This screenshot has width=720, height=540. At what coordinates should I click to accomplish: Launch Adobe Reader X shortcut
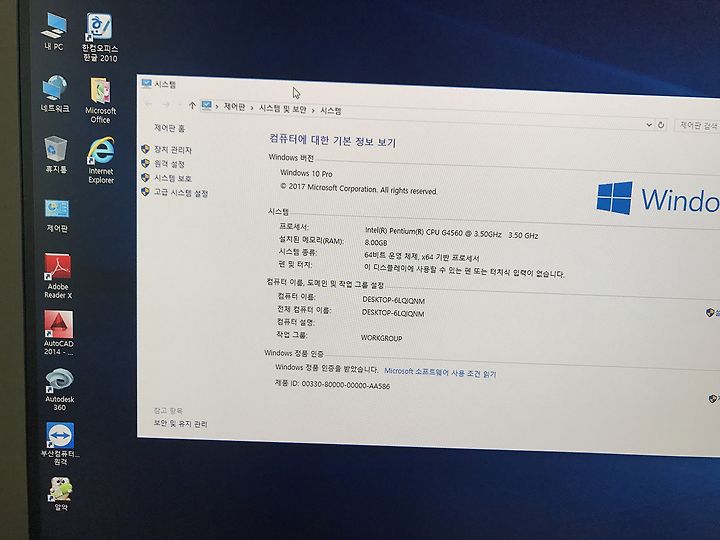coord(58,276)
